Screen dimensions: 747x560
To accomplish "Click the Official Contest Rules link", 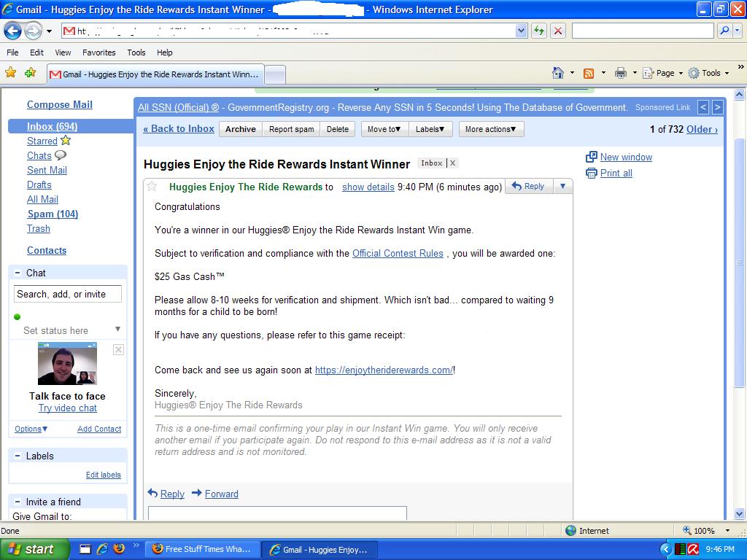I will pos(398,254).
